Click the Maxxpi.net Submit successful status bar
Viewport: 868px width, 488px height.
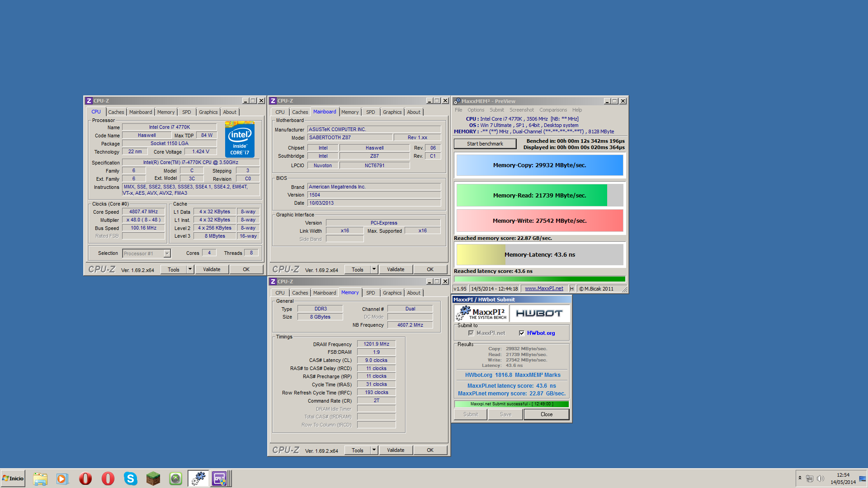[x=511, y=404]
